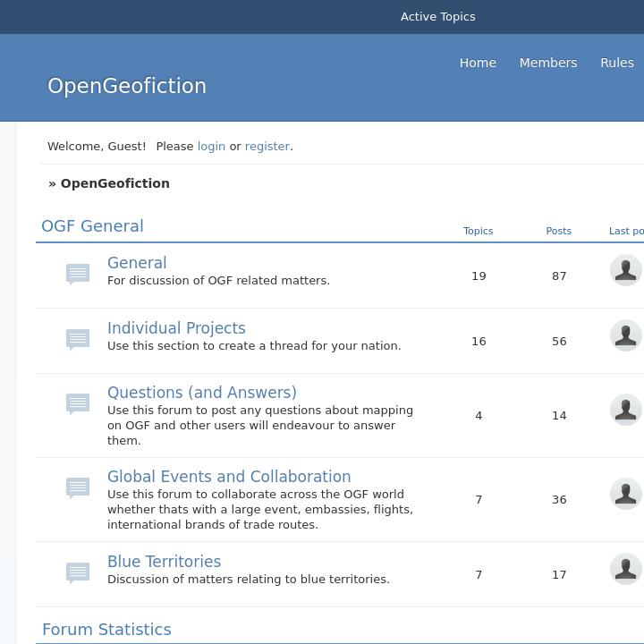Open Questions (and Answers) forum

click(x=201, y=393)
